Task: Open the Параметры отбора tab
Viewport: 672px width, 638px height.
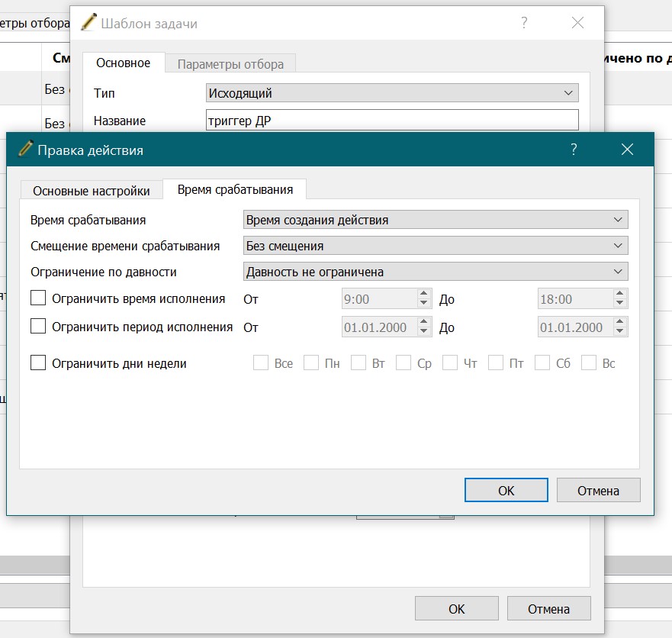Action: tap(230, 64)
